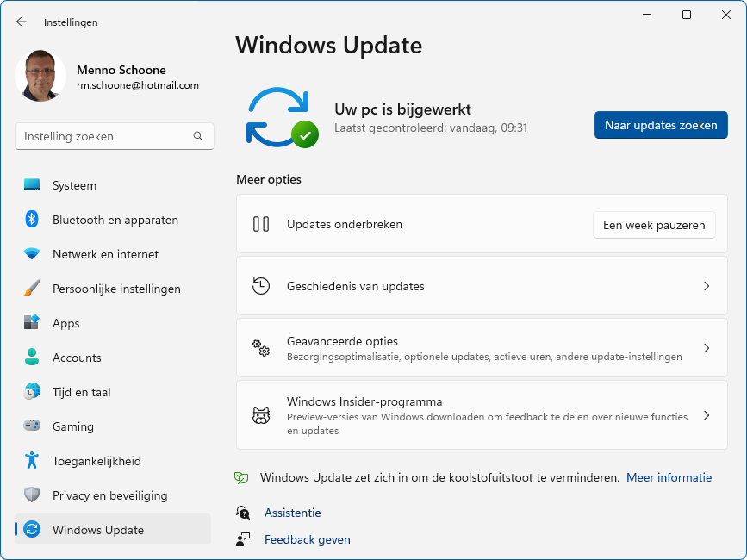Open Persoonlijke instellingen
Screen dimensions: 747x560
click(x=113, y=289)
